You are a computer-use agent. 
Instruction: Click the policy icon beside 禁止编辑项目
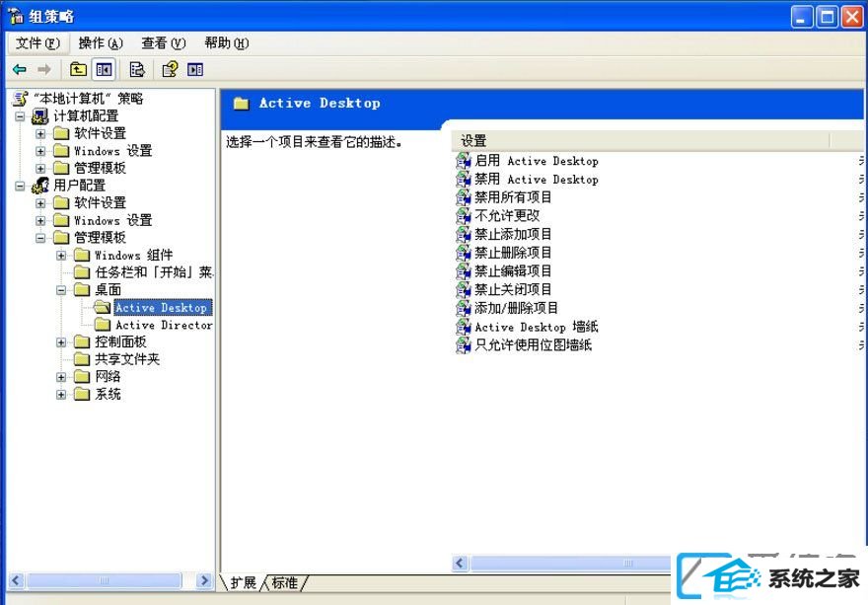click(463, 271)
